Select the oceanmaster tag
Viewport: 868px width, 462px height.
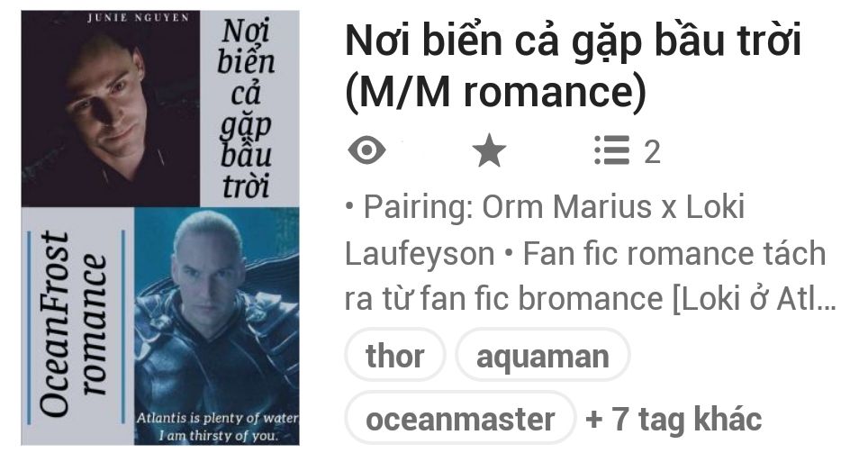click(460, 418)
